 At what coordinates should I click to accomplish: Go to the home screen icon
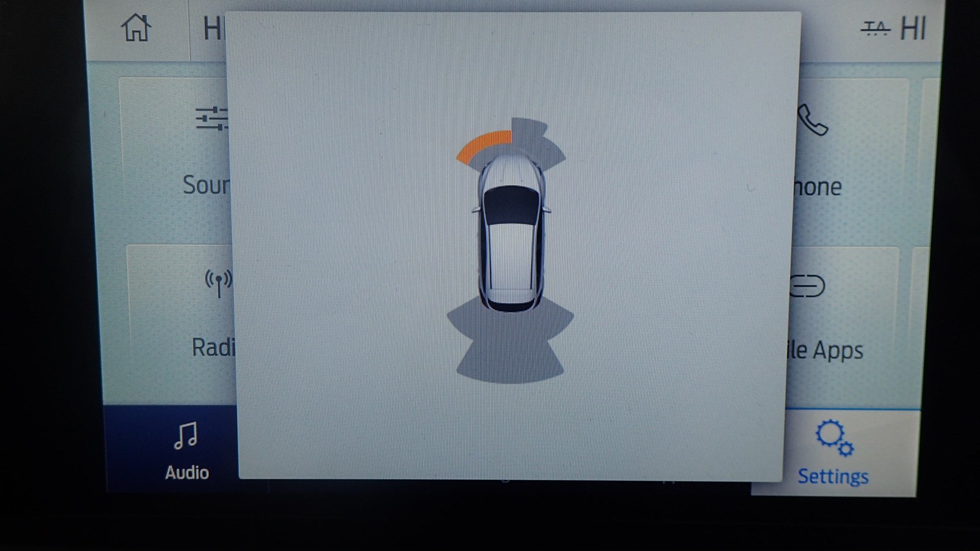coord(136,28)
